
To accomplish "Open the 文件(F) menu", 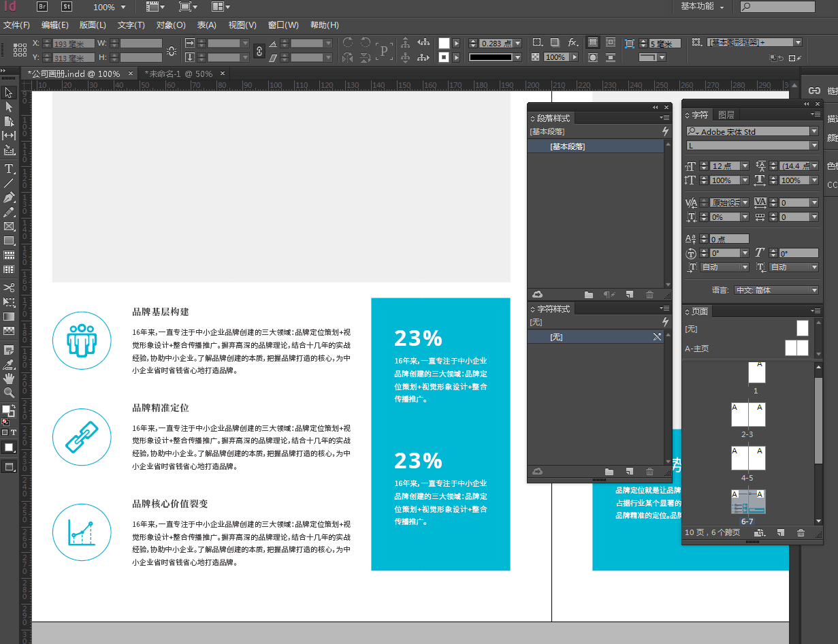I will point(17,25).
